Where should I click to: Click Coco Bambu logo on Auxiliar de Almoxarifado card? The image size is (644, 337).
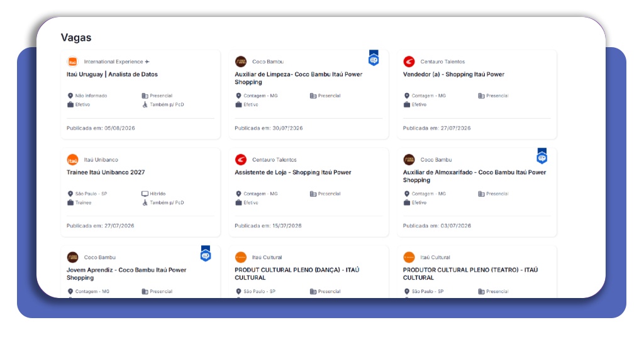409,160
